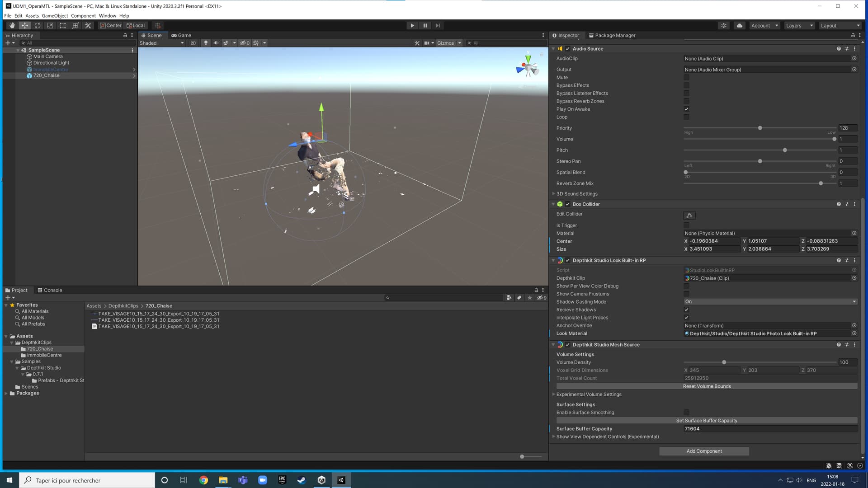Viewport: 868px width, 488px height.
Task: Open the Layers dropdown
Action: pos(799,26)
